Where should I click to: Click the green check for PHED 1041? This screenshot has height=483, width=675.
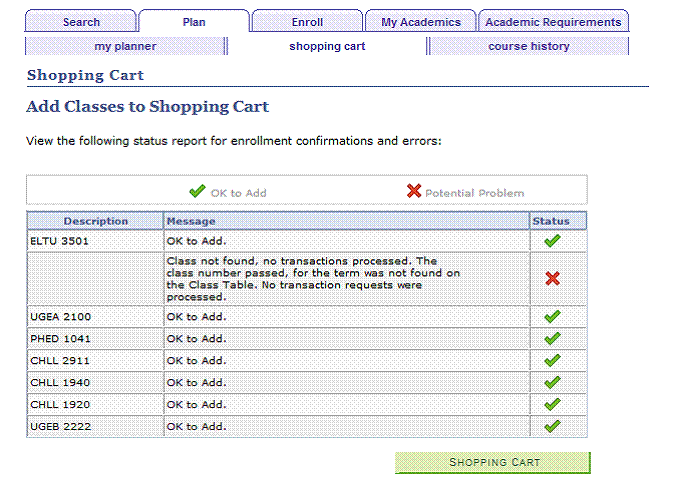(x=552, y=339)
